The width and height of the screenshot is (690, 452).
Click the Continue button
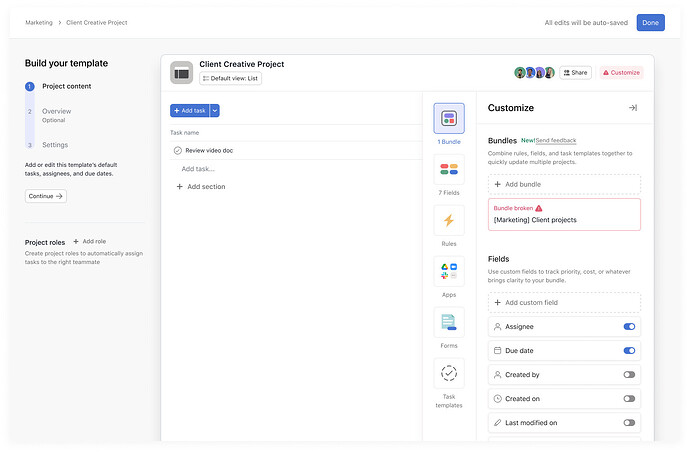pyautogui.click(x=46, y=196)
